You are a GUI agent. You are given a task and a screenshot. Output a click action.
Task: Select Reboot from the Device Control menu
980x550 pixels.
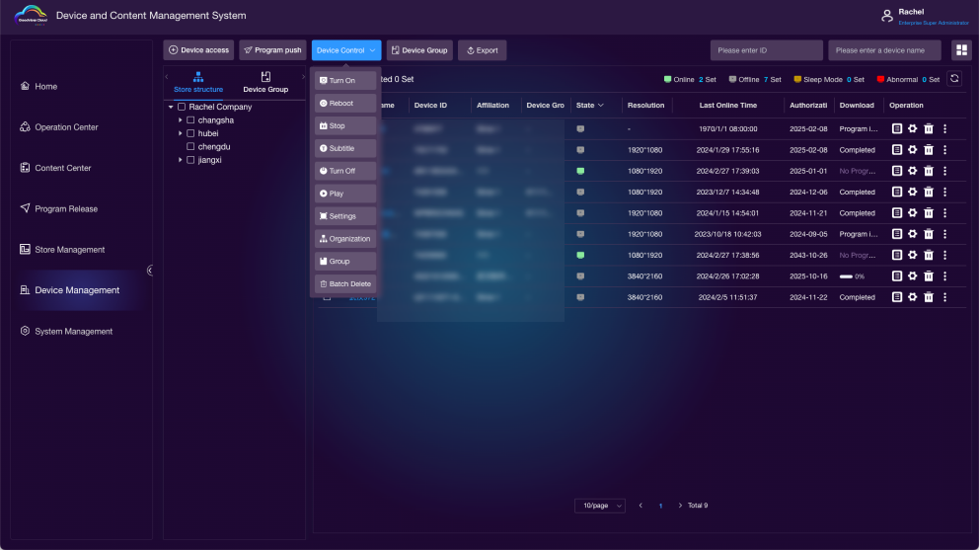tap(345, 104)
